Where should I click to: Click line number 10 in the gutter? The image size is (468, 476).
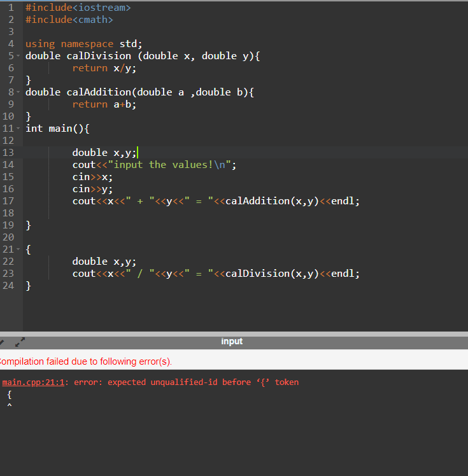tap(8, 116)
